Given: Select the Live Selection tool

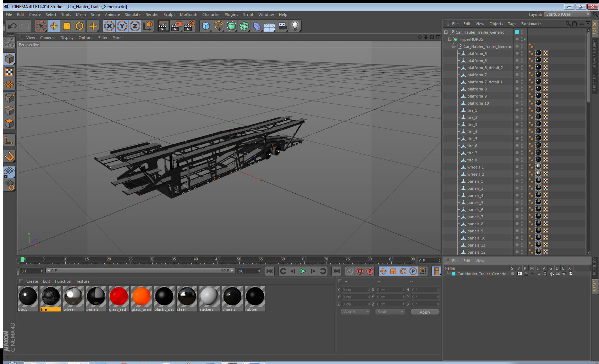Looking at the screenshot, I should (x=41, y=26).
